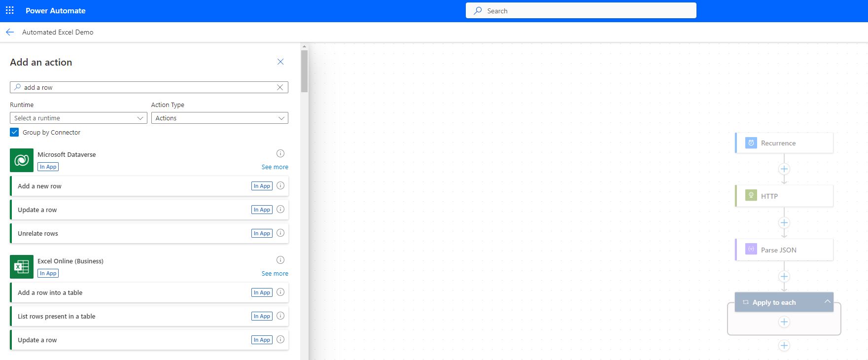Viewport: 868px width, 360px height.
Task: Select the Unrelate rows action
Action: coord(149,233)
